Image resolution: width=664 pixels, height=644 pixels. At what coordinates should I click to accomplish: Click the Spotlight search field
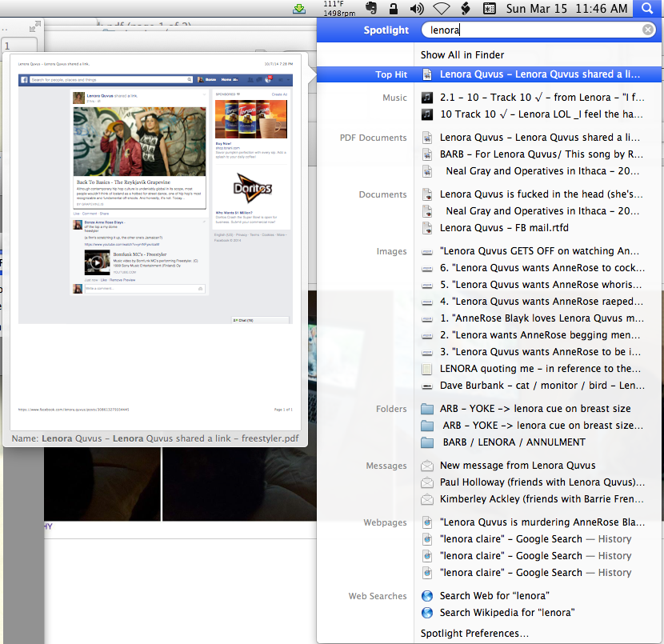click(532, 30)
